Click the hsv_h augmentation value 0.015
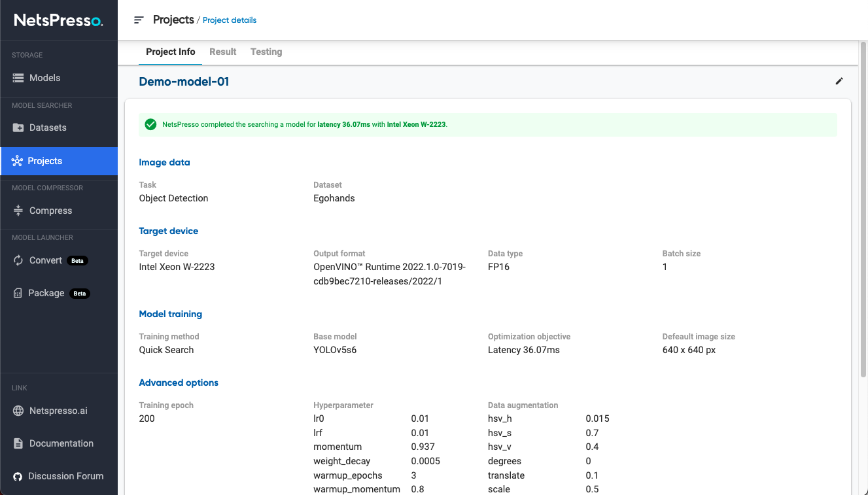 click(597, 418)
